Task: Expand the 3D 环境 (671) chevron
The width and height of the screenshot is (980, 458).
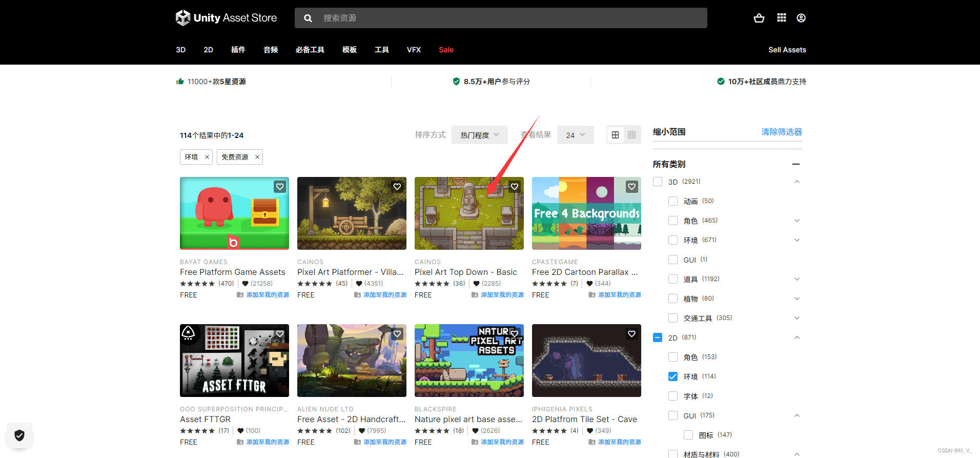Action: point(797,240)
